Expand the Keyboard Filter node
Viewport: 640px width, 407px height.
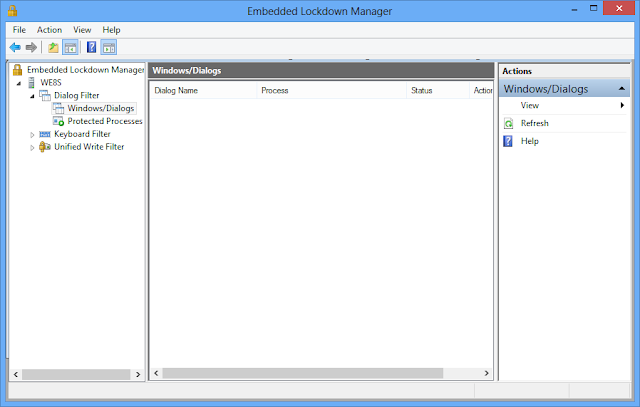[32, 135]
